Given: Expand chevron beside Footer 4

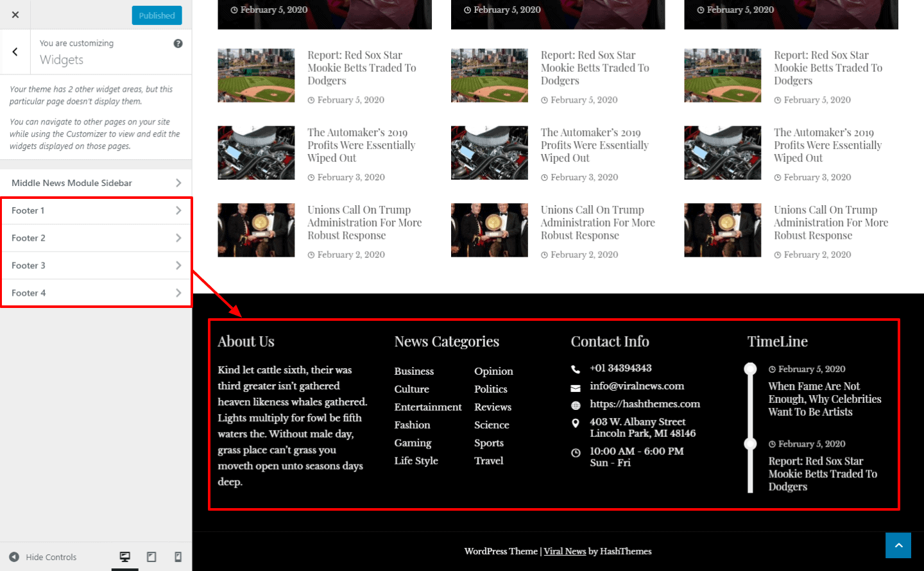Looking at the screenshot, I should [x=178, y=293].
